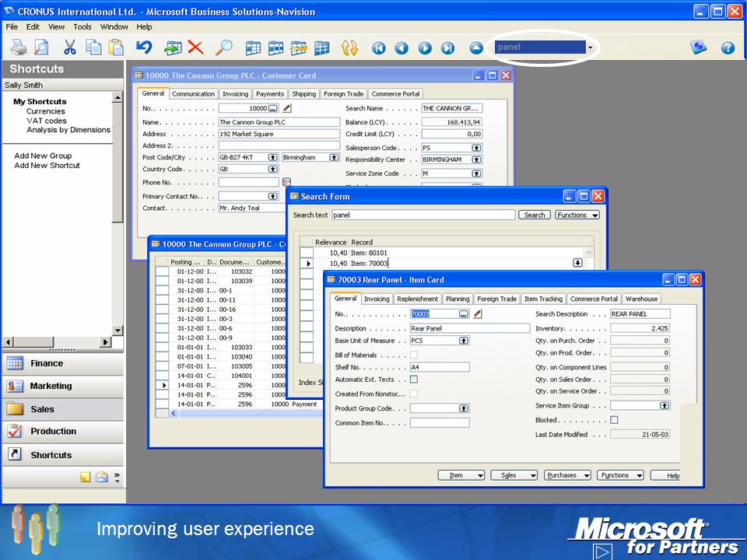747x560 pixels.
Task: Click the Search text input field
Action: [423, 215]
